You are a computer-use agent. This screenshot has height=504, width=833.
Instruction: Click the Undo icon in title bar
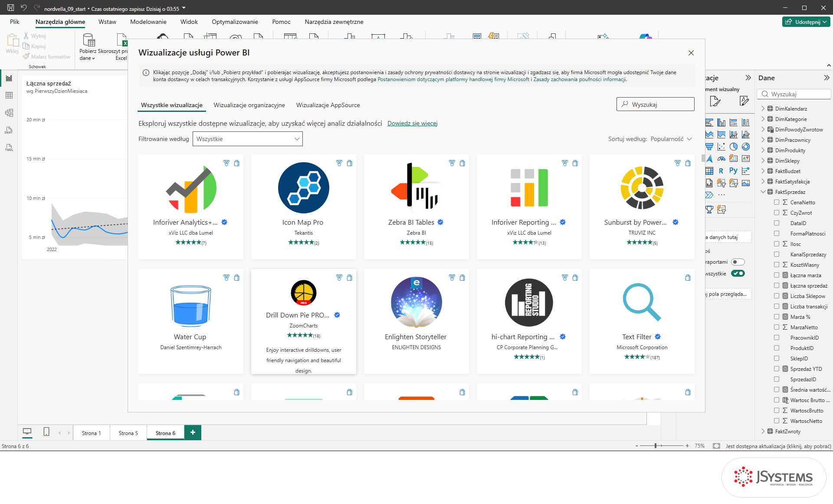pyautogui.click(x=24, y=8)
